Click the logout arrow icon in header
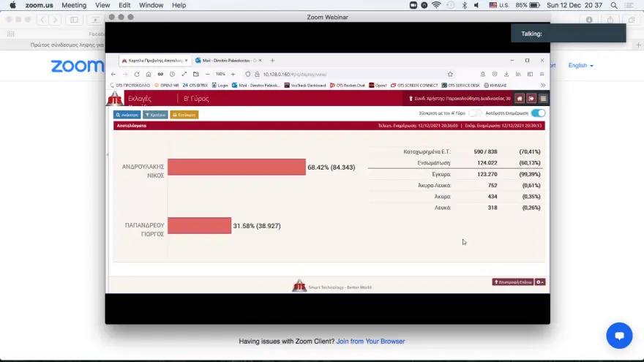The height and width of the screenshot is (362, 644). coord(531,98)
